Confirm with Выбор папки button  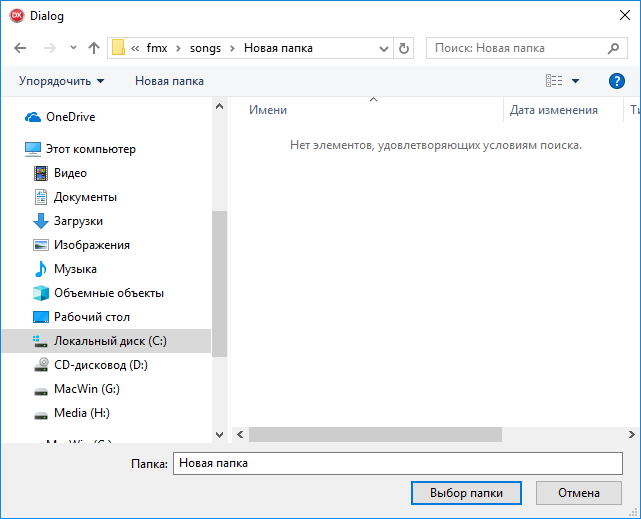point(466,493)
